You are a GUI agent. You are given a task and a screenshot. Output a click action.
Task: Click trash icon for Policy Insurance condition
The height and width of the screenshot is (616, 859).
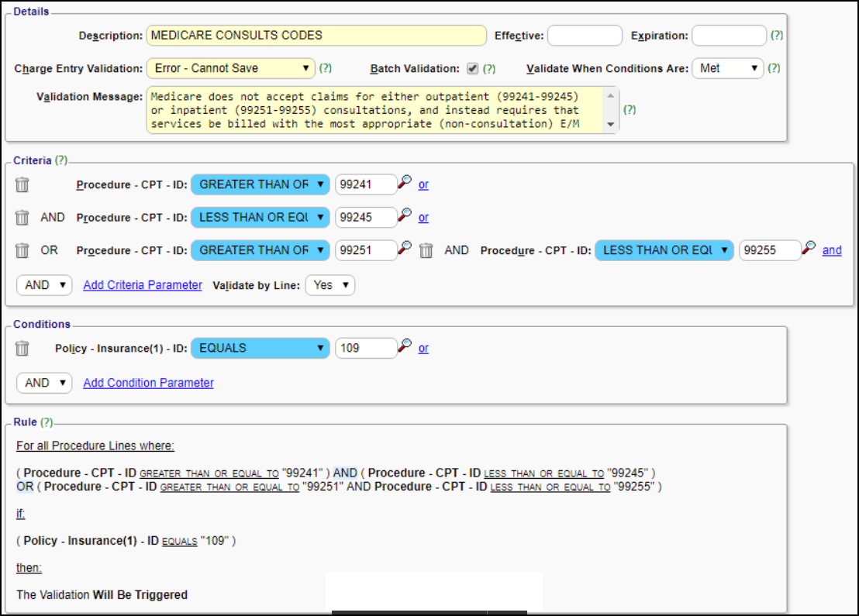pyautogui.click(x=22, y=349)
